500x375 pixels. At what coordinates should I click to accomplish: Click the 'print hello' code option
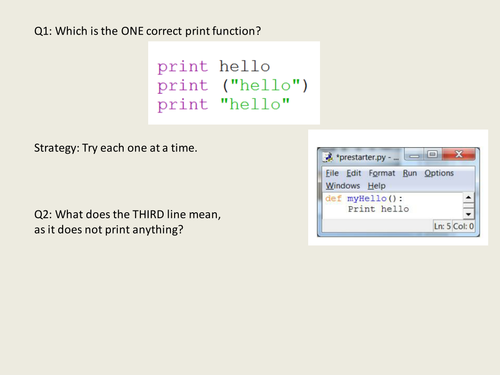[214, 66]
